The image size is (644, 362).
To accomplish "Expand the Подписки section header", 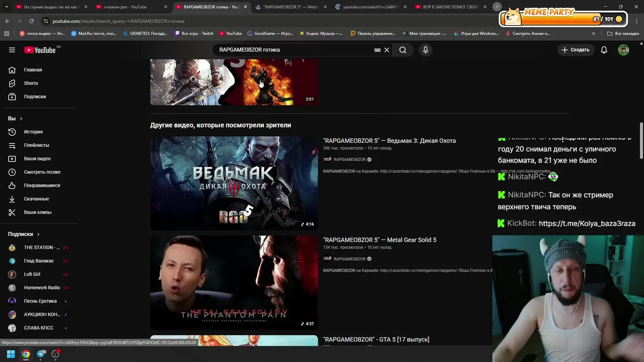I will click(24, 234).
